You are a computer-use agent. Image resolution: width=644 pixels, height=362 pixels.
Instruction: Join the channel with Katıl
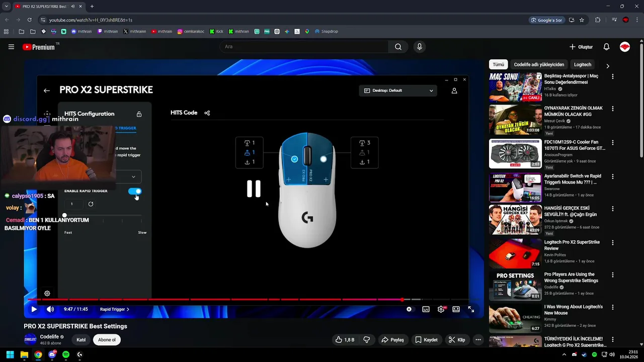tap(81, 340)
